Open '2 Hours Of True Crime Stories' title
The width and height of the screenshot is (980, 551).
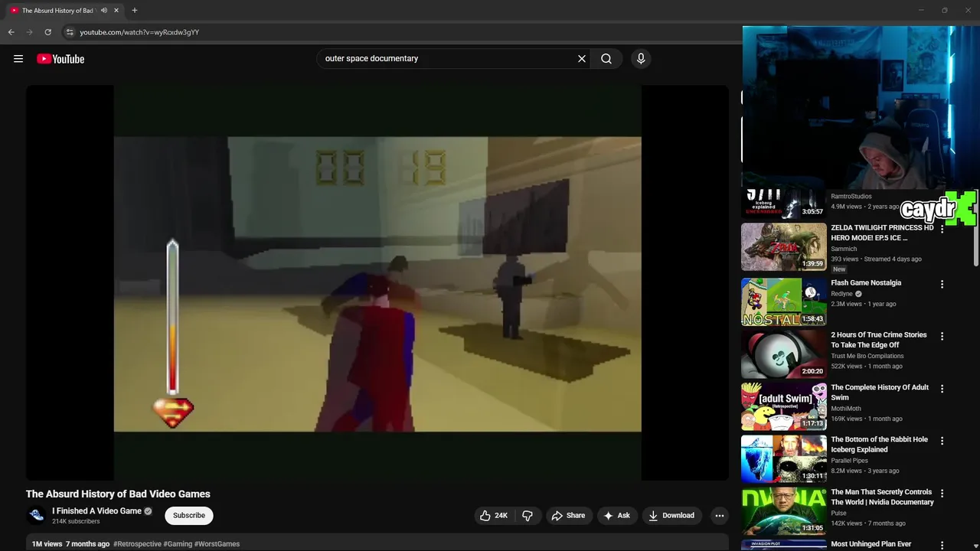pos(879,340)
